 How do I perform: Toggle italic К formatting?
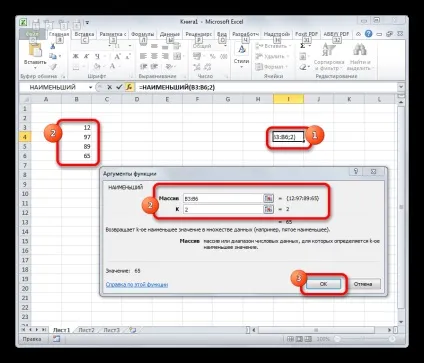pos(86,56)
